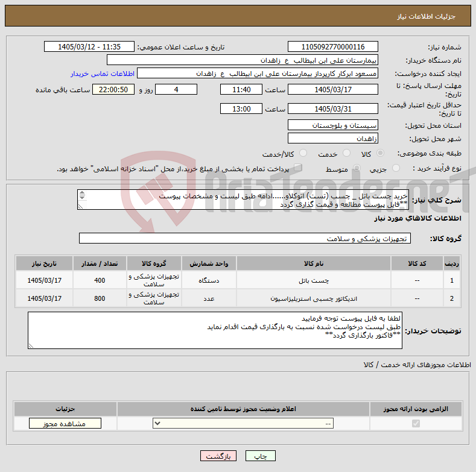Click the جزئیات column header in permits table
This screenshot has width=476, height=472.
coord(65,409)
